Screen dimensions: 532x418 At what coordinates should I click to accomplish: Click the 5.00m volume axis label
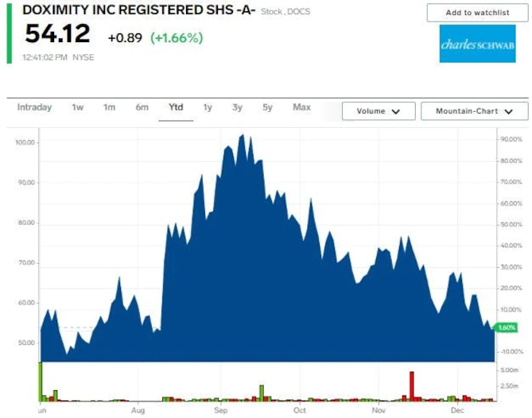pos(510,370)
